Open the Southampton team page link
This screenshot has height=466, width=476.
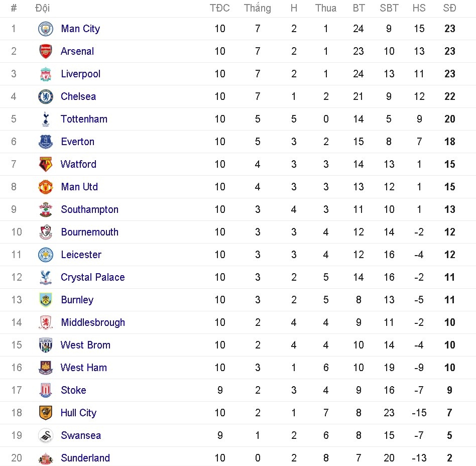click(x=89, y=209)
